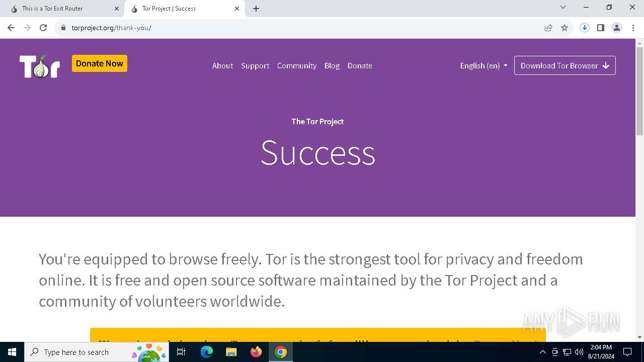Open the notification center icon
Image resolution: width=644 pixels, height=362 pixels.
(x=627, y=352)
